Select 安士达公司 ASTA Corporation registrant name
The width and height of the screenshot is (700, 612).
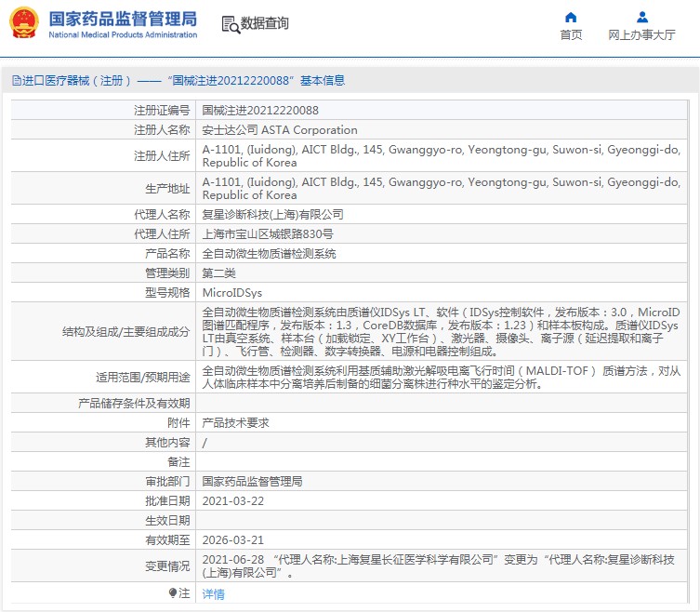[x=280, y=130]
